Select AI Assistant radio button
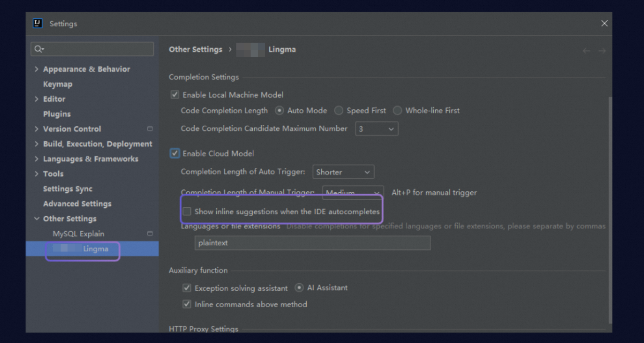Screen dimensions: 644x343 click(299, 288)
